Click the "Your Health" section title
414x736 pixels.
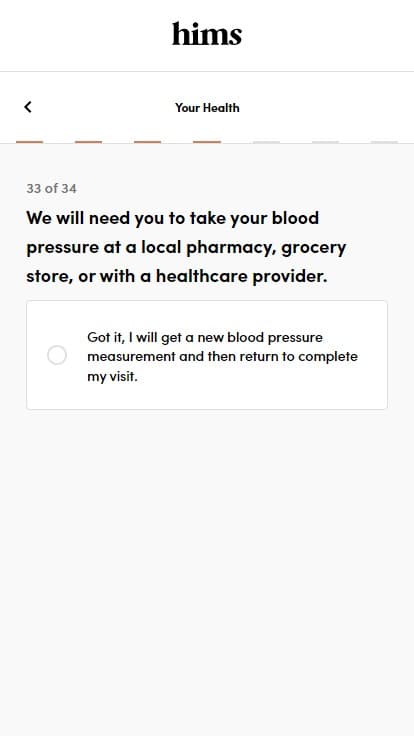pos(207,107)
